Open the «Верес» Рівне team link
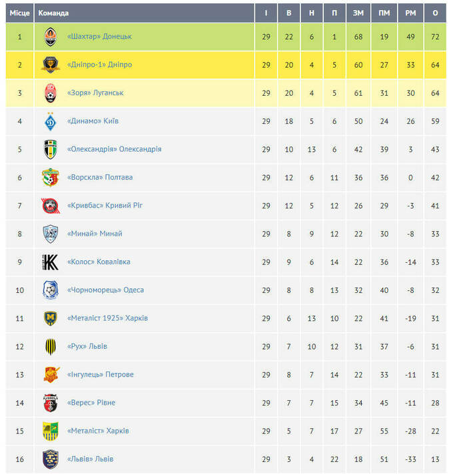Screen dimensions: 453x476 point(91,403)
